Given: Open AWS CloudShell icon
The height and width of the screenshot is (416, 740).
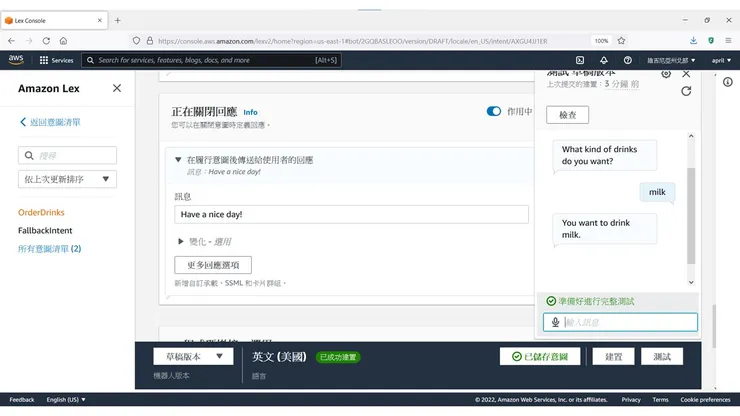Looking at the screenshot, I should point(580,60).
